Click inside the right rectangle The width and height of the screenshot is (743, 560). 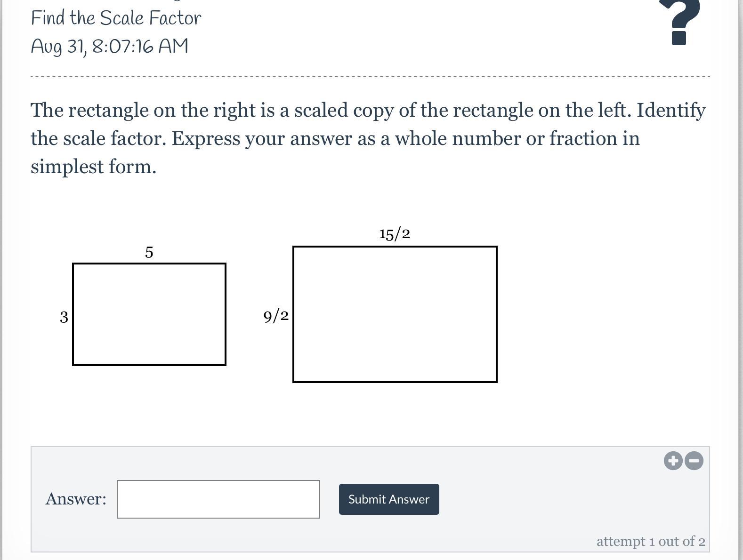[x=395, y=314]
